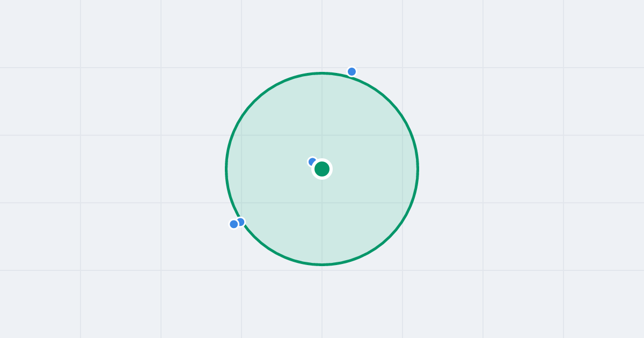
Task: Click the blue dot touching the green center marker
Action: 312,161
